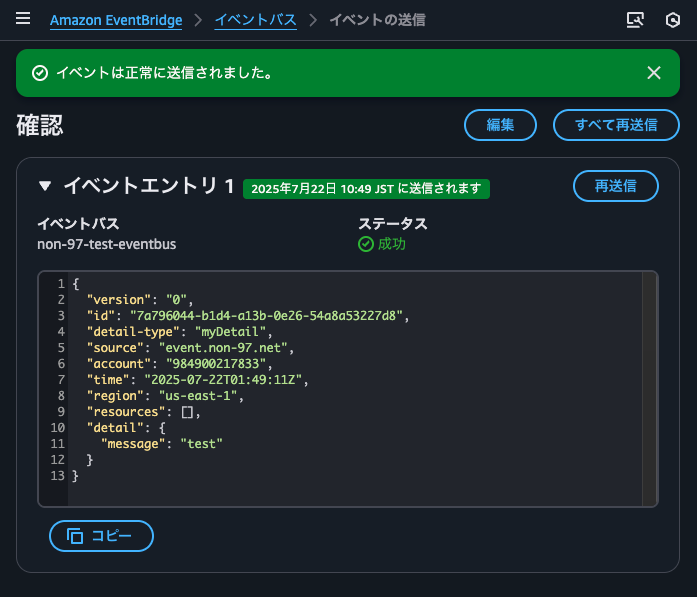Click the 確認 page heading
Viewport: 697px width, 597px height.
click(40, 125)
